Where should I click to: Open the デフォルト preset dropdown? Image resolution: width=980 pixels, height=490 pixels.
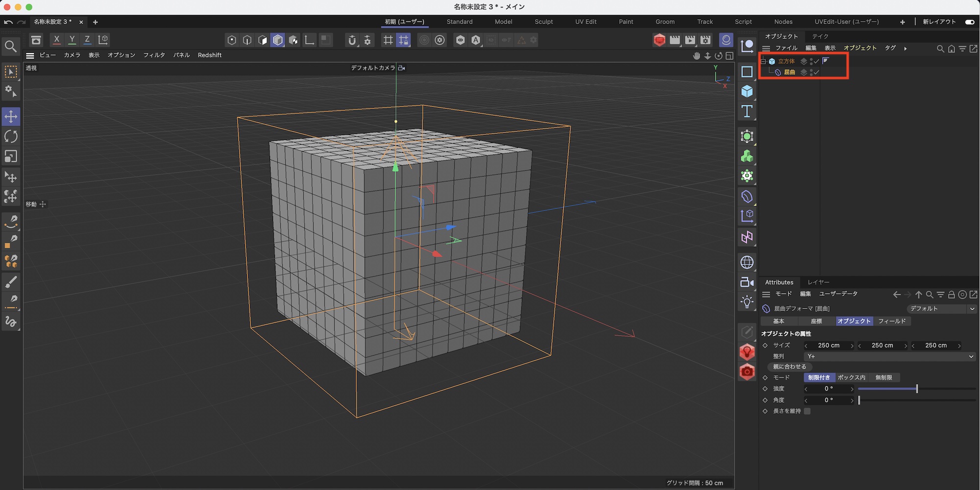click(941, 309)
